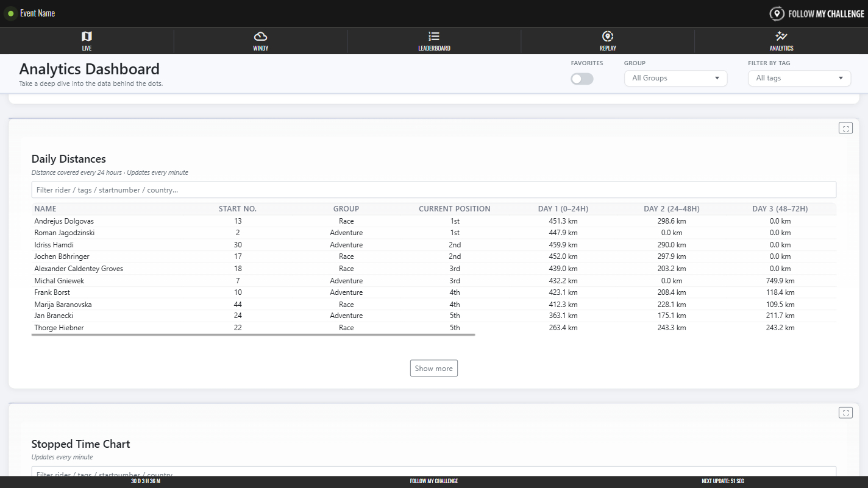Image resolution: width=868 pixels, height=488 pixels.
Task: Sort table by Current Position header
Action: point(454,209)
